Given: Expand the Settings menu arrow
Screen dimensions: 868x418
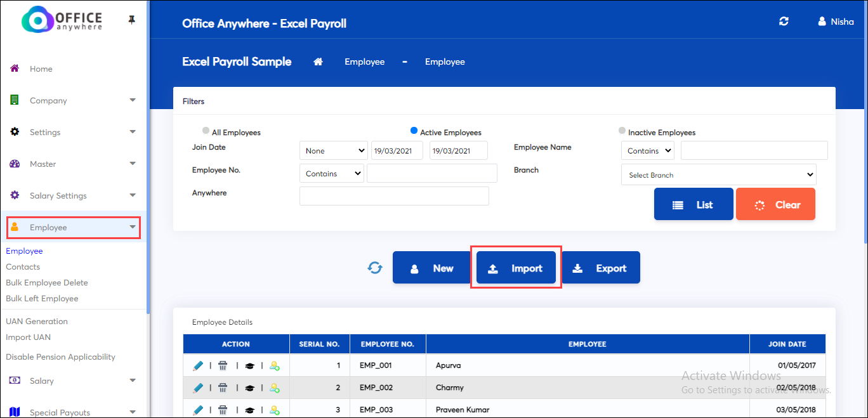Looking at the screenshot, I should pyautogui.click(x=133, y=132).
